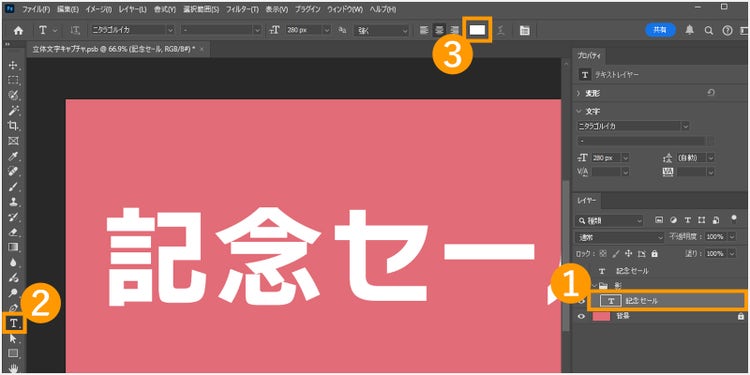This screenshot has width=750, height=375.
Task: Open the 編集 menu
Action: pos(68,9)
